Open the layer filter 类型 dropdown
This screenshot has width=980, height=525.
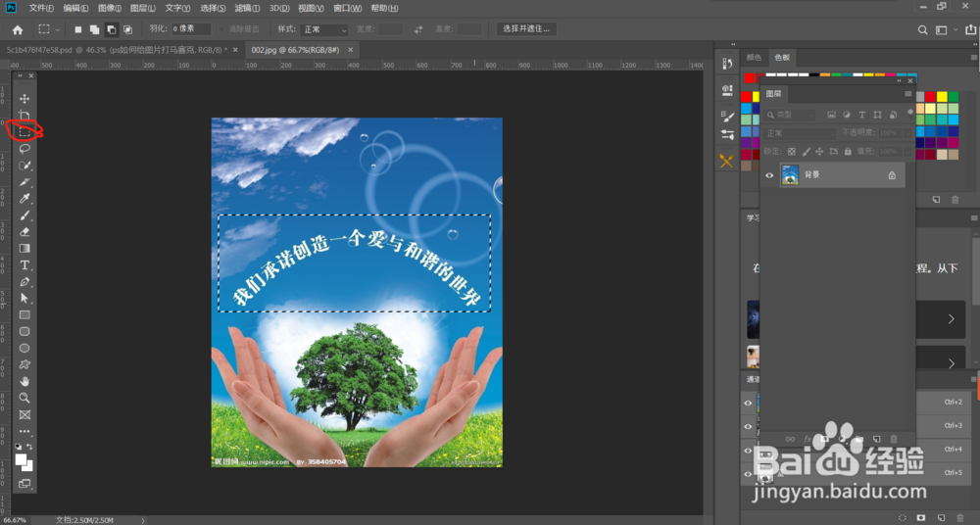[x=791, y=115]
